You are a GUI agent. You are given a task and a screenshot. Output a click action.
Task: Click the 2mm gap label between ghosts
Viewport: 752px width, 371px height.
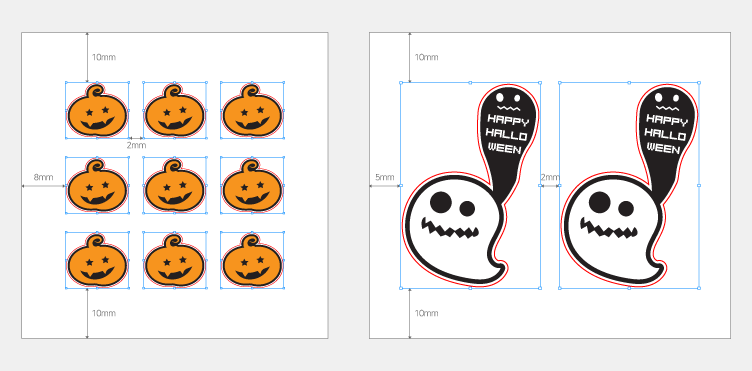coord(550,177)
